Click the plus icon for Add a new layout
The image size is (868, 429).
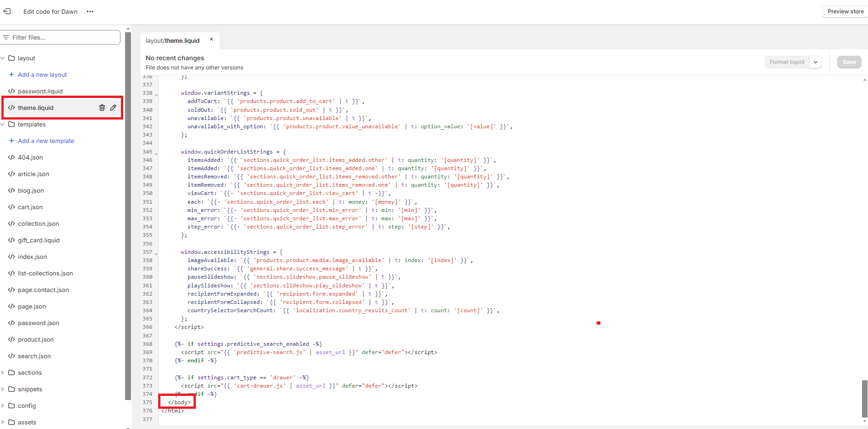pyautogui.click(x=11, y=74)
